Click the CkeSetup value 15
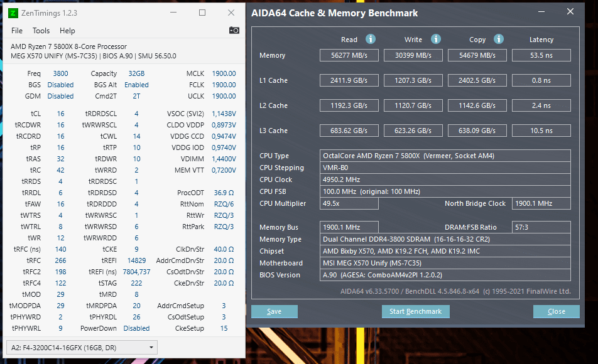Image resolution: width=598 pixels, height=364 pixels. tap(224, 328)
